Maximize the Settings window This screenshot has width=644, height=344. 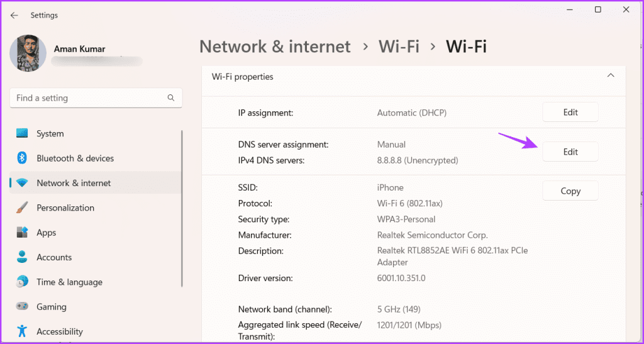click(x=598, y=9)
